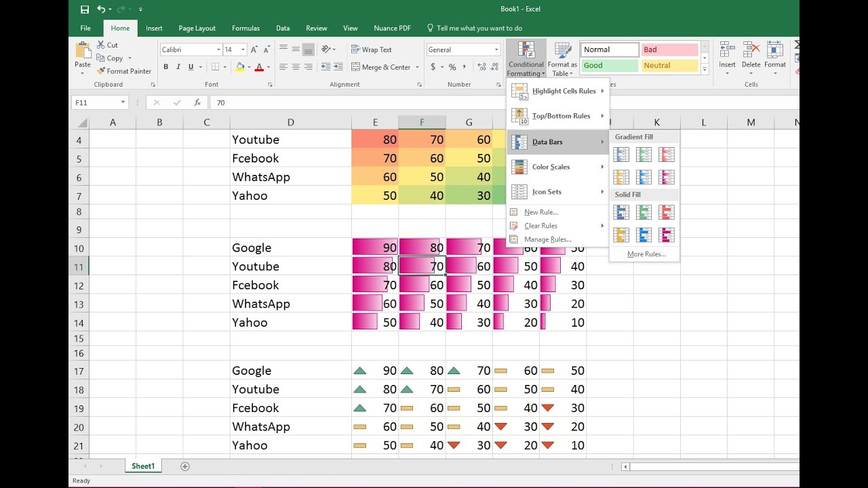
Task: Open the borders dropdown arrow
Action: (x=225, y=67)
